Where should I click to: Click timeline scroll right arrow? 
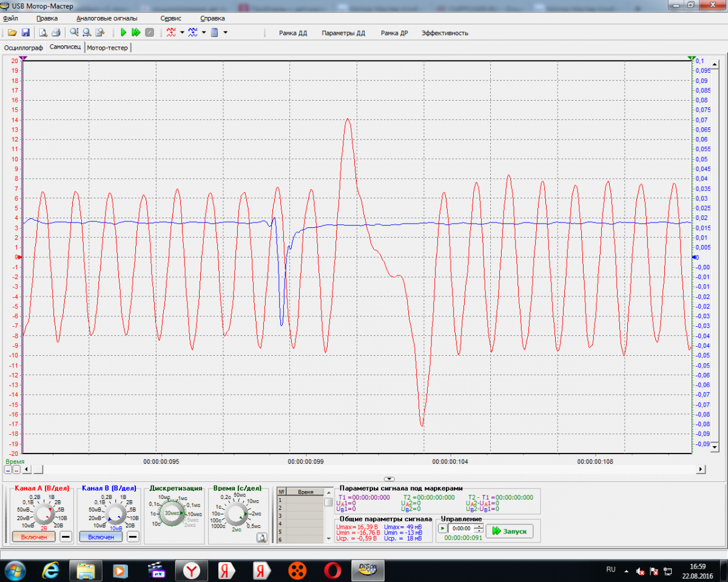coord(701,469)
